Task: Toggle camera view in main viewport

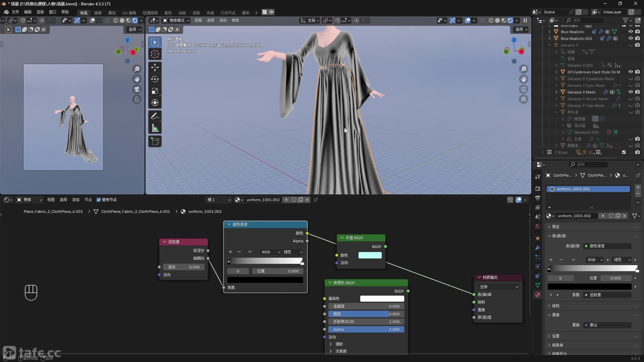Action: click(524, 89)
